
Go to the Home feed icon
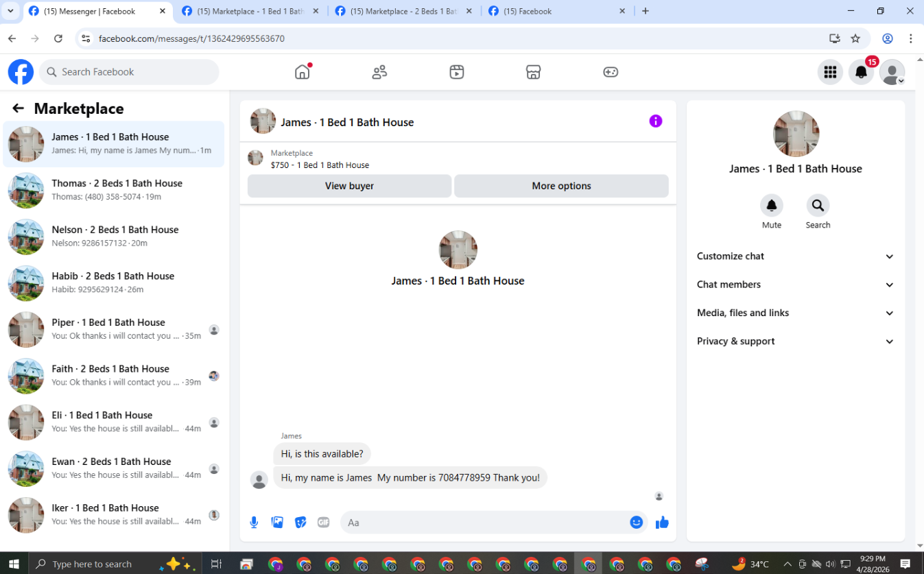[x=303, y=72]
